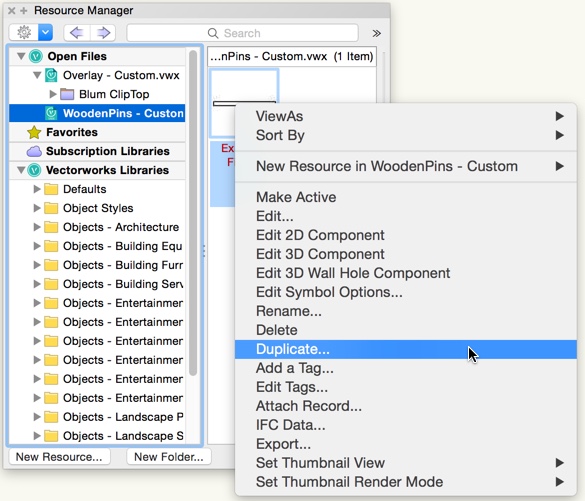
Task: Choose Duplicate... from context menu
Action: 406,349
